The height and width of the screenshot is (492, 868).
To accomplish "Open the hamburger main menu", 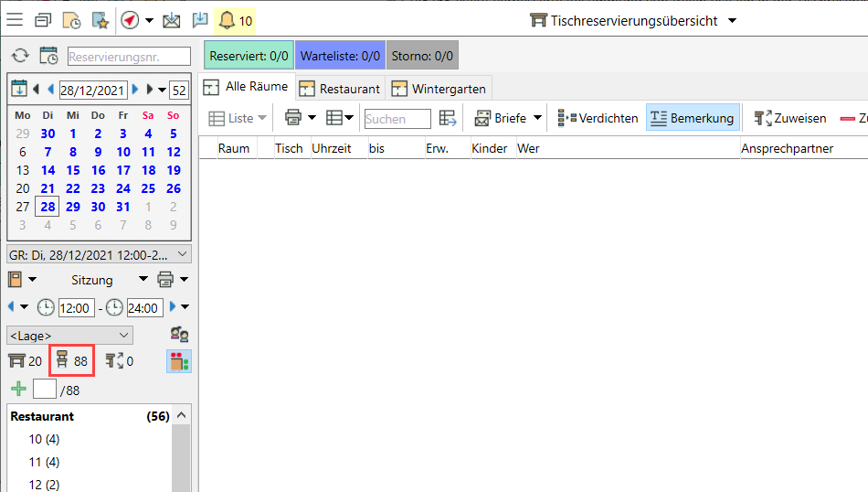I will [x=15, y=20].
